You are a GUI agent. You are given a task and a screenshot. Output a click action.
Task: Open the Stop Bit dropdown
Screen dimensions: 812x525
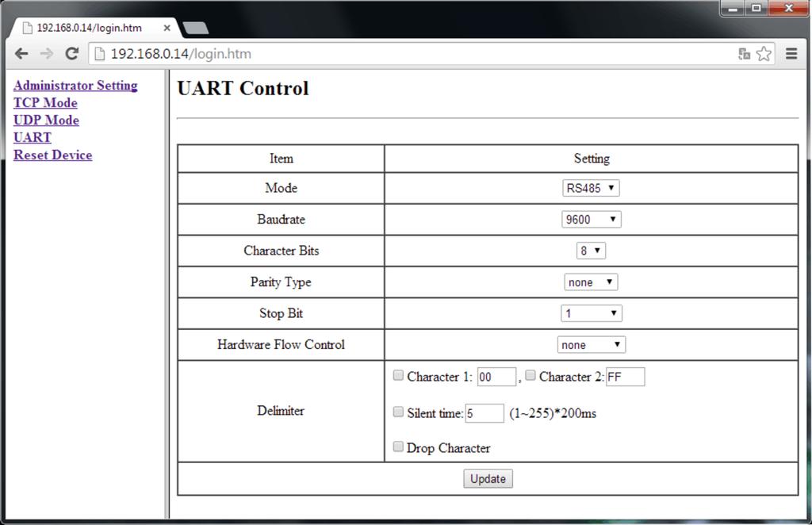pos(592,313)
